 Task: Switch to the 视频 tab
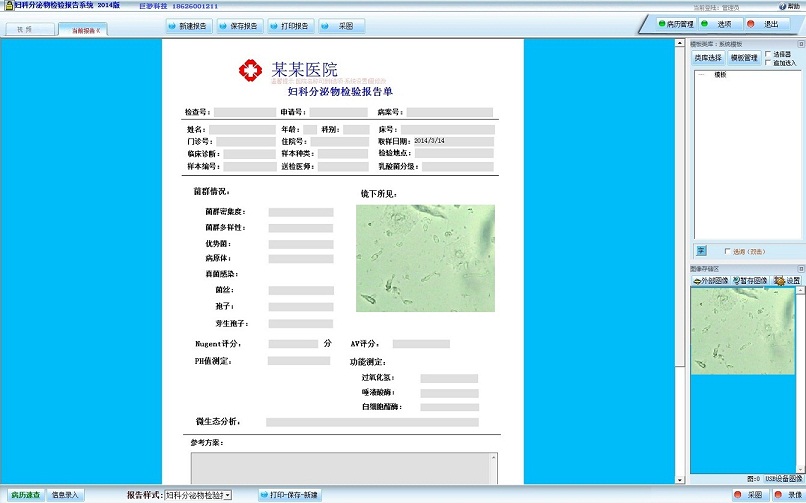click(30, 29)
